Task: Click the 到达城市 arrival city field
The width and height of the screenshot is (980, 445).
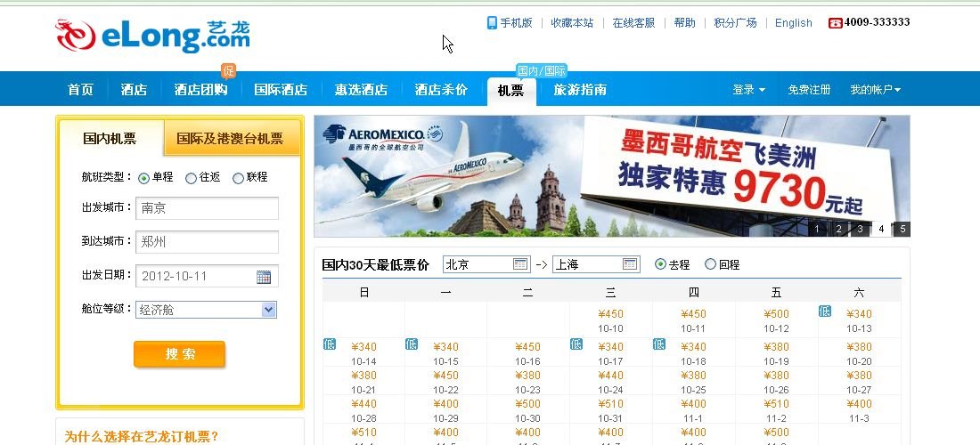Action: 207,242
